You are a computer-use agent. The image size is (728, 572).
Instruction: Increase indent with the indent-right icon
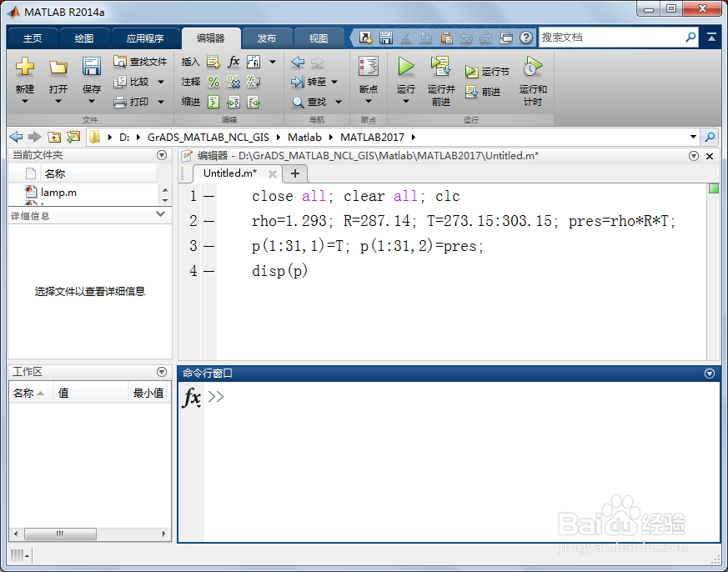[x=233, y=102]
